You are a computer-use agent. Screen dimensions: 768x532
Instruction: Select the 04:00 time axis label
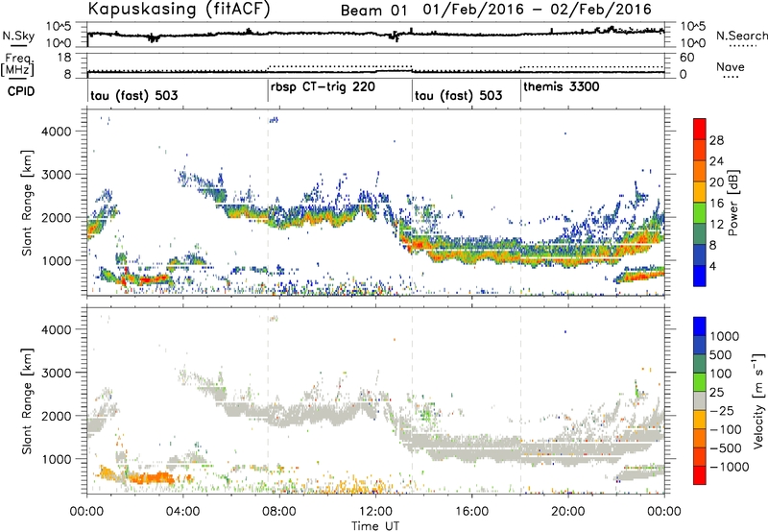click(x=182, y=512)
